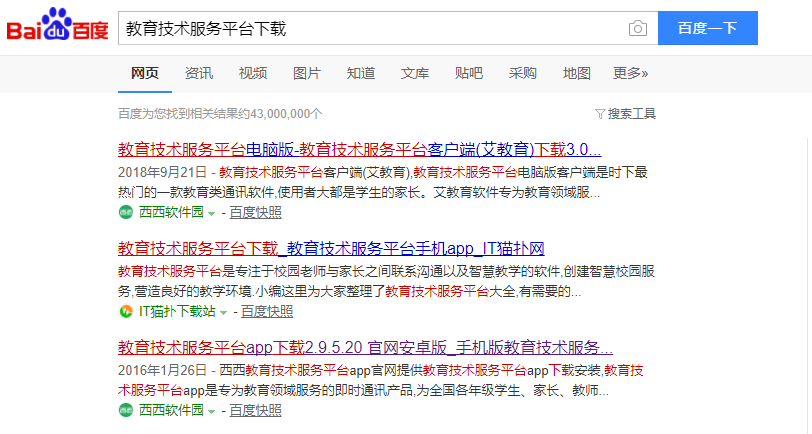812x434 pixels.
Task: Expand dropdown arrow next to IT猫扑下载站
Action: pos(223,312)
